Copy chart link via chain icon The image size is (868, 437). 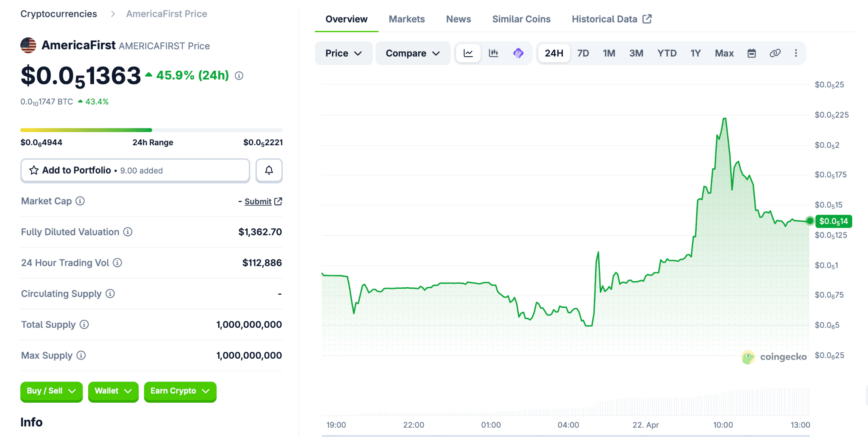tap(775, 53)
